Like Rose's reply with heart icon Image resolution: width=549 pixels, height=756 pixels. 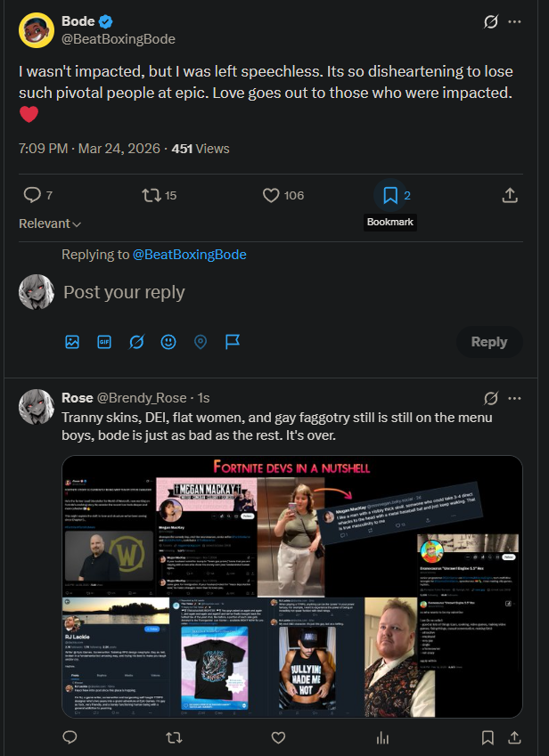point(278,737)
